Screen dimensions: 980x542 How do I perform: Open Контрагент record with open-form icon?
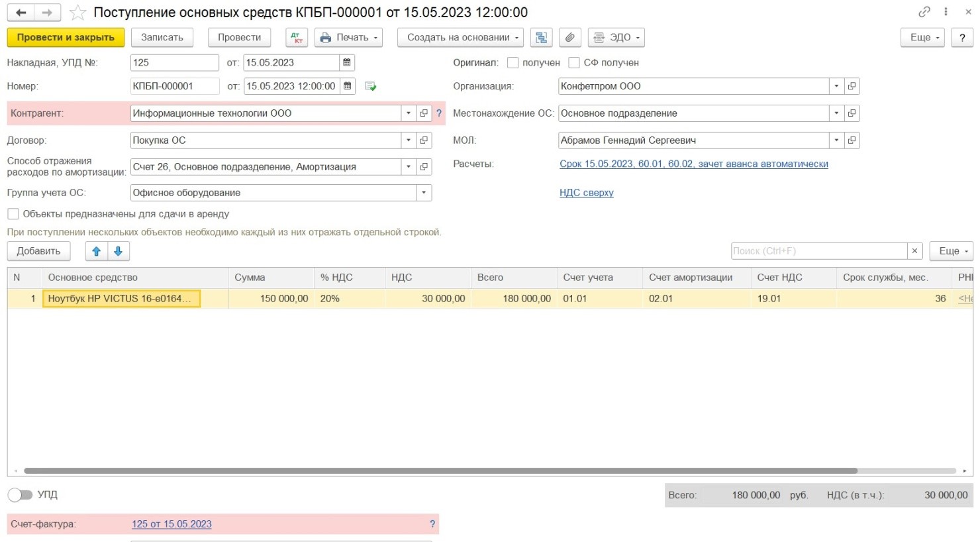click(424, 113)
